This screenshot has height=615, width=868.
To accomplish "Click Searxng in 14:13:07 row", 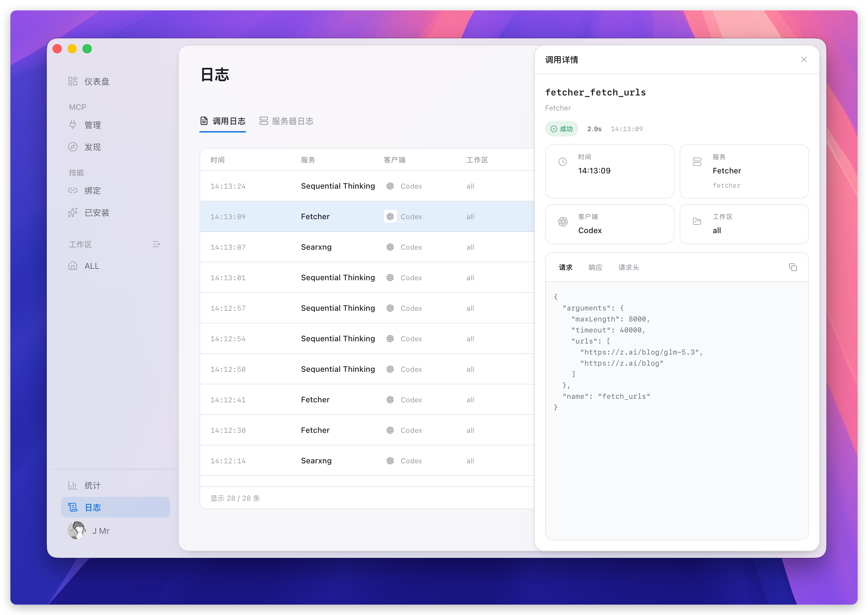I will pos(316,247).
